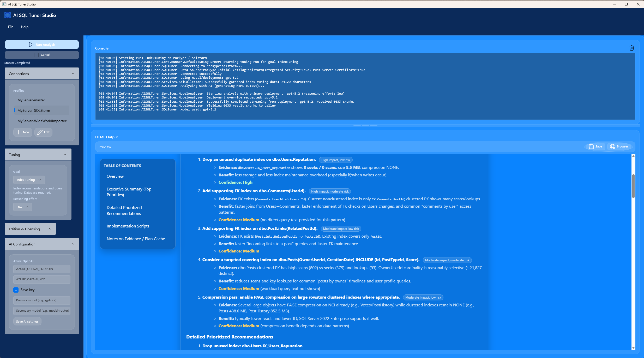Open the Help menu
Viewport: 644px width, 358px height.
click(25, 27)
